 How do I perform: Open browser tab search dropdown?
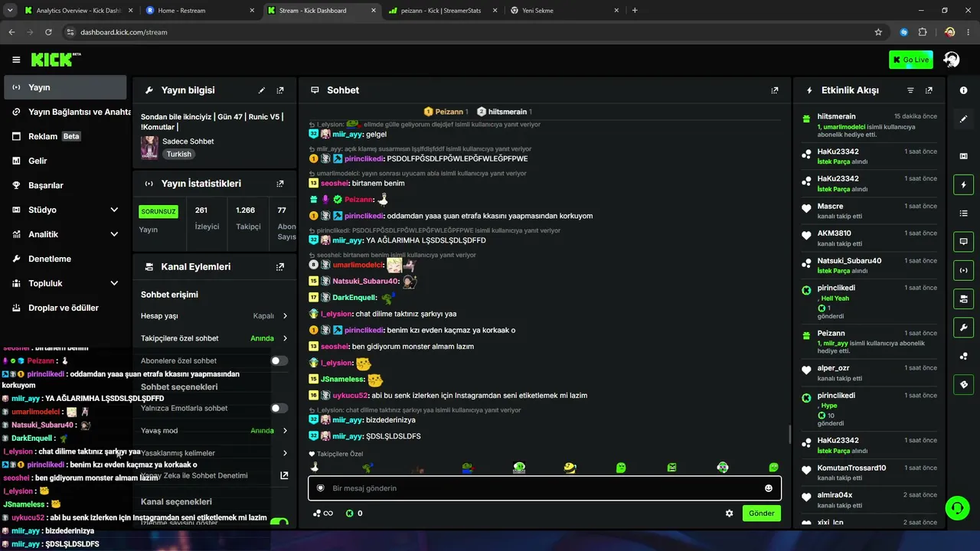coord(10,11)
